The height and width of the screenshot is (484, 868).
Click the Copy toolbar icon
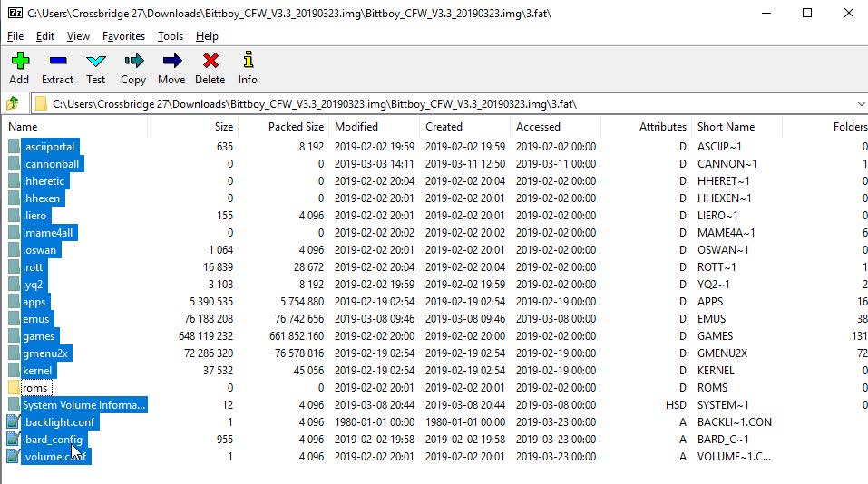[x=134, y=61]
